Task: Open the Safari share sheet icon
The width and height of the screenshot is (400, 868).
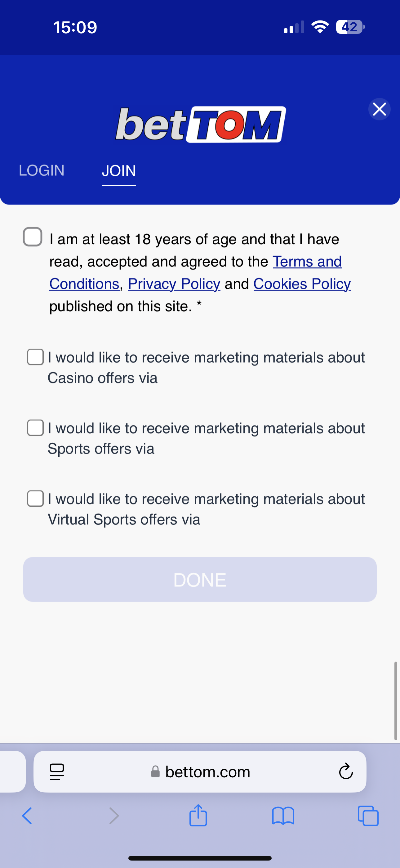Action: pos(198,815)
